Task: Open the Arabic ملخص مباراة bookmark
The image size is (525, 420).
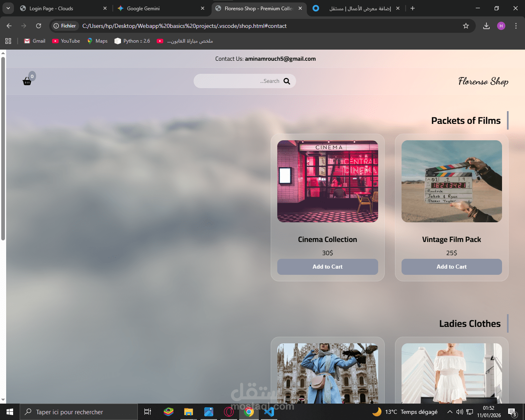Action: coord(185,41)
